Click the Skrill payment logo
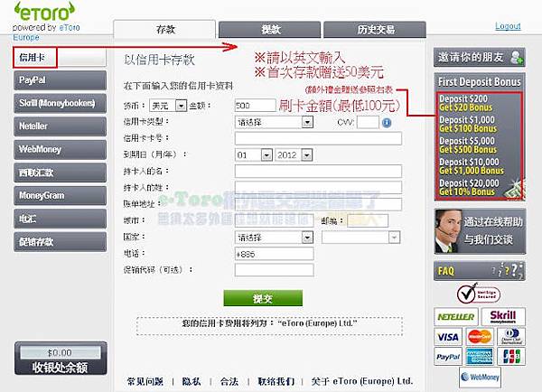The width and height of the screenshot is (542, 392). [503, 316]
